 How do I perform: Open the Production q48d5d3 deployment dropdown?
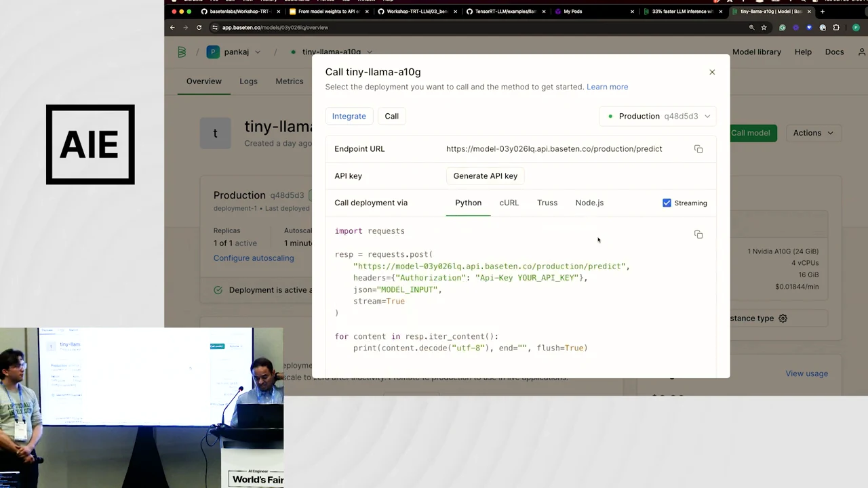(x=658, y=116)
